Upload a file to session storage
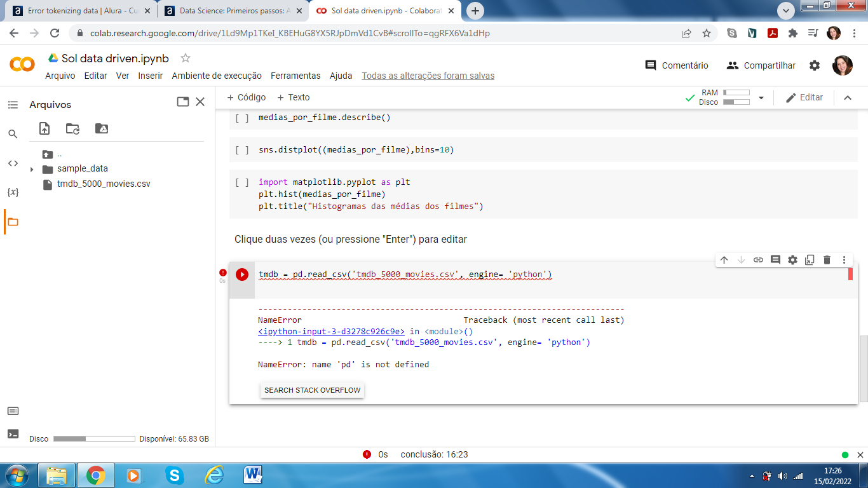Image resolution: width=868 pixels, height=488 pixels. pyautogui.click(x=44, y=128)
